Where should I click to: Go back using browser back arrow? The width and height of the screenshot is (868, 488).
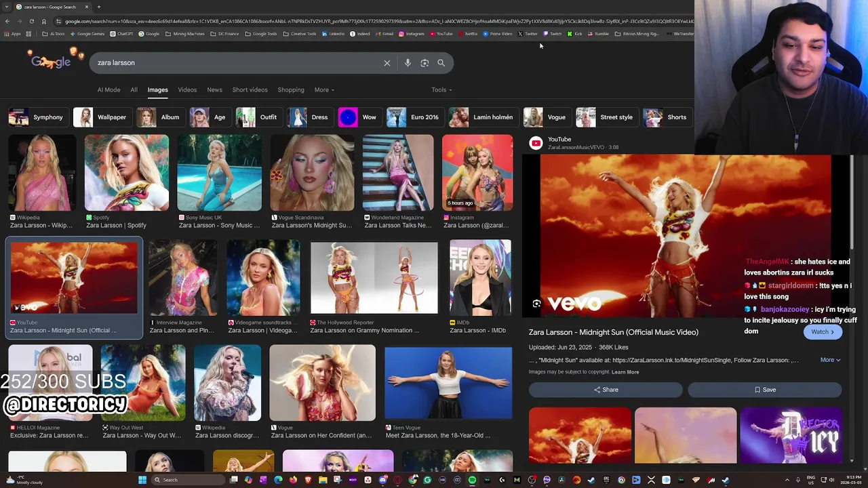tap(7, 21)
